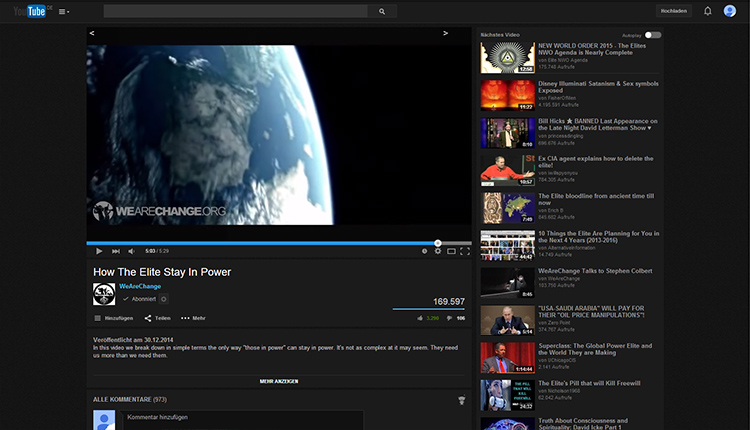750x430 pixels.
Task: Click the YouTube logo
Action: coord(30,11)
